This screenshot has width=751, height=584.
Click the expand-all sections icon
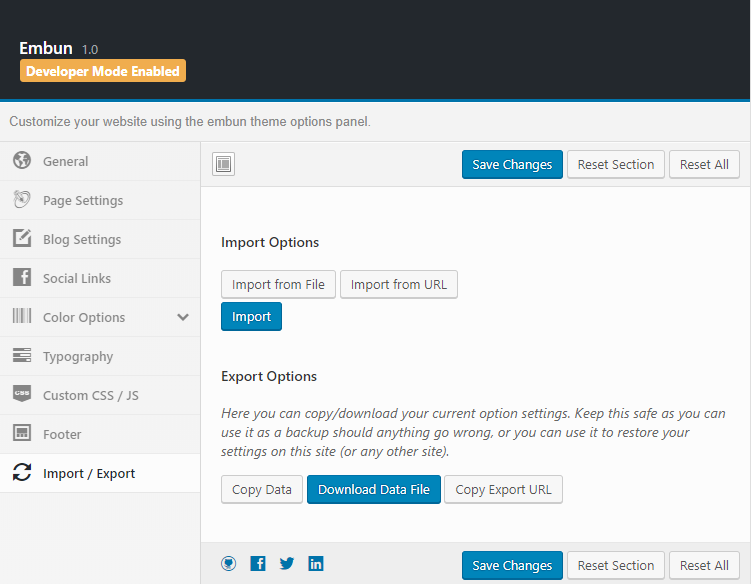click(x=223, y=164)
